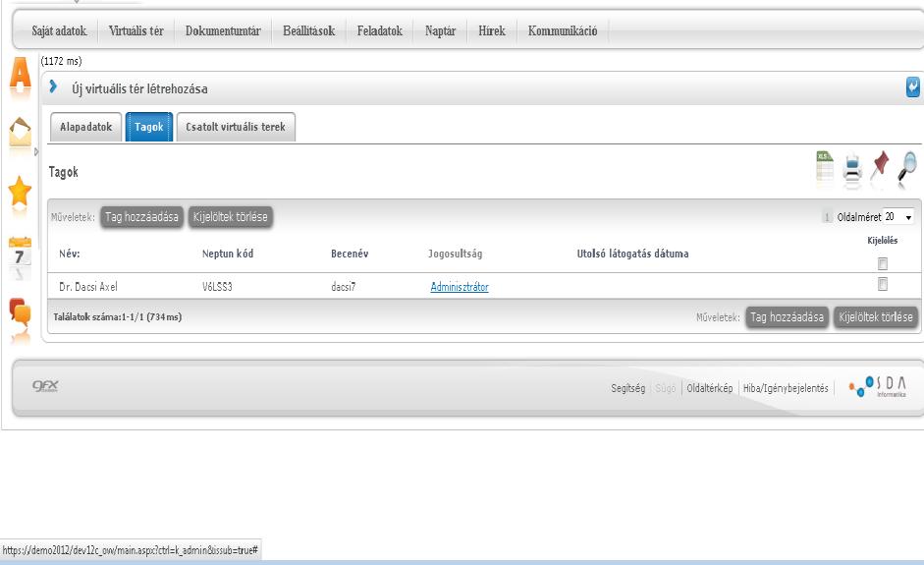The width and height of the screenshot is (924, 565).
Task: Open the Oldalméret page size dropdown
Action: click(898, 217)
